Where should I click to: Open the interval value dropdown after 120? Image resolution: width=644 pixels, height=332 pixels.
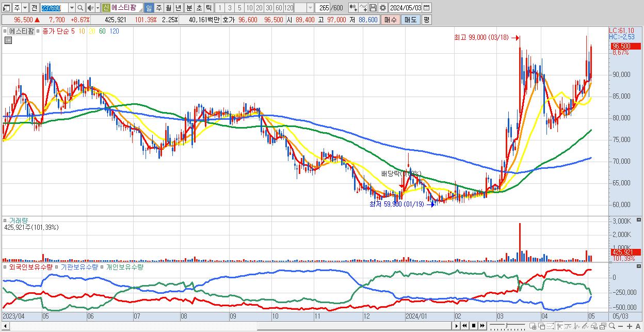click(x=310, y=8)
